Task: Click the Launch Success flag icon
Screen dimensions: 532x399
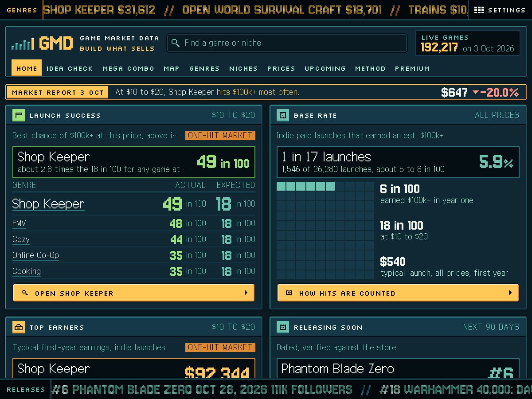Action: point(19,115)
